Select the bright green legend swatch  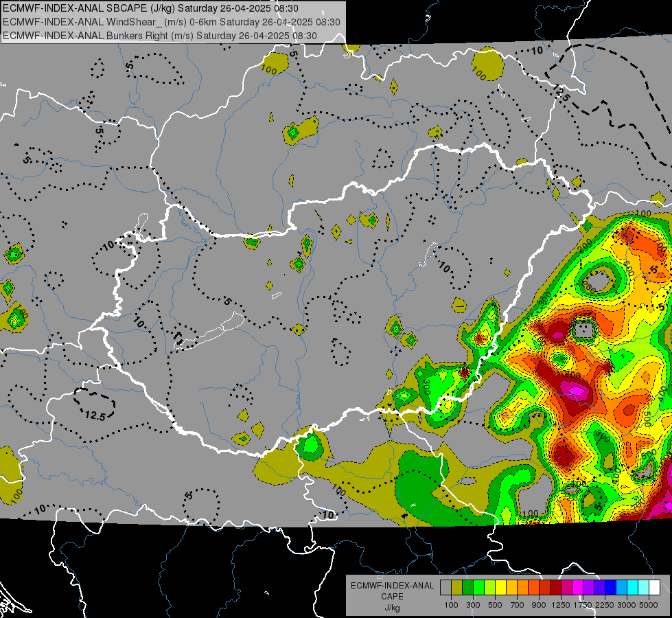[478, 588]
